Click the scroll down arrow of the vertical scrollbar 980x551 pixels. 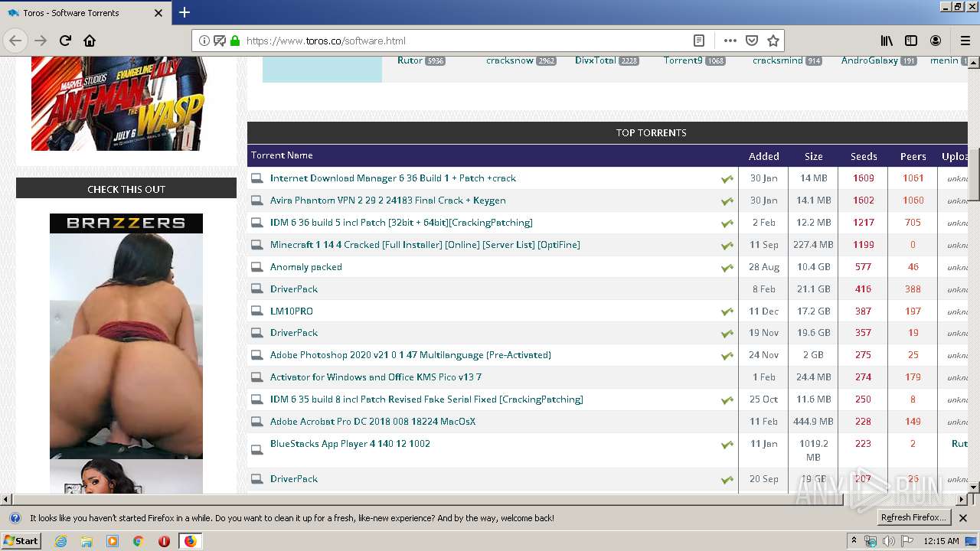click(974, 487)
